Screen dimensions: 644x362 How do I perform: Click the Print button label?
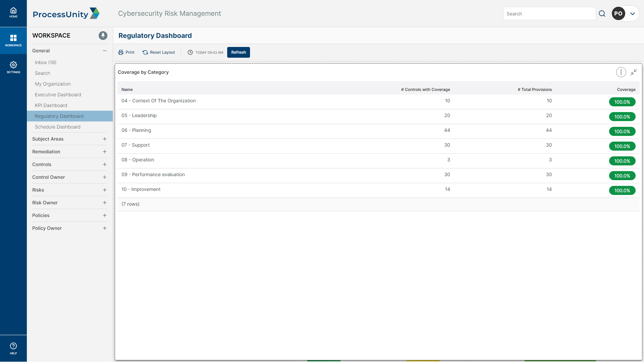point(130,52)
